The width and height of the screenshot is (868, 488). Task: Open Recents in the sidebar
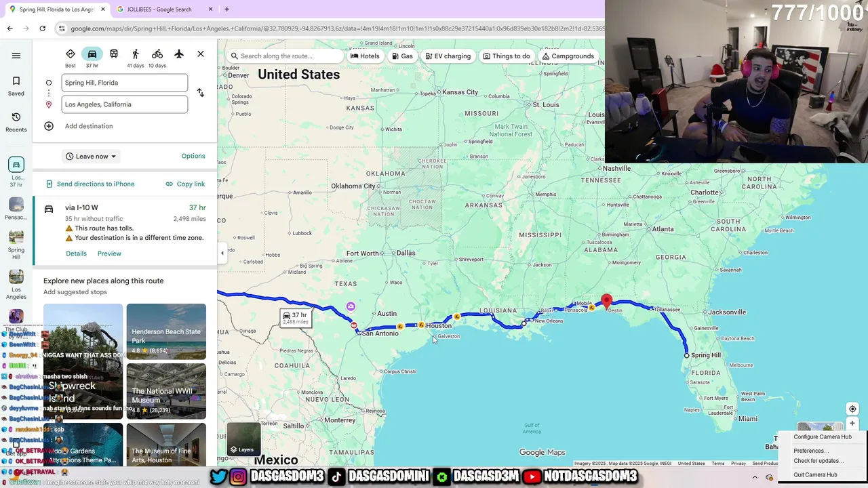coord(16,123)
